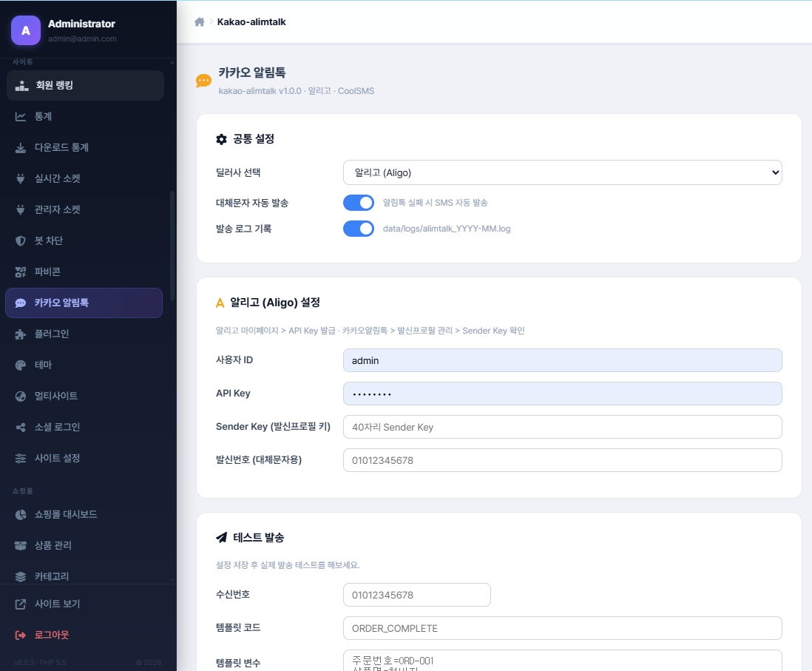Open 쇼핑몰 대시보드 link
This screenshot has width=812, height=671.
coord(84,514)
